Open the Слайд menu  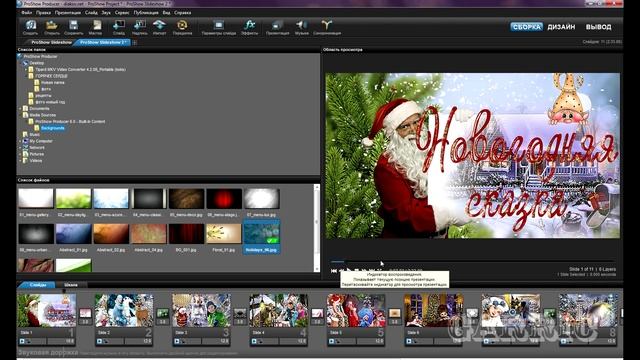[91, 13]
